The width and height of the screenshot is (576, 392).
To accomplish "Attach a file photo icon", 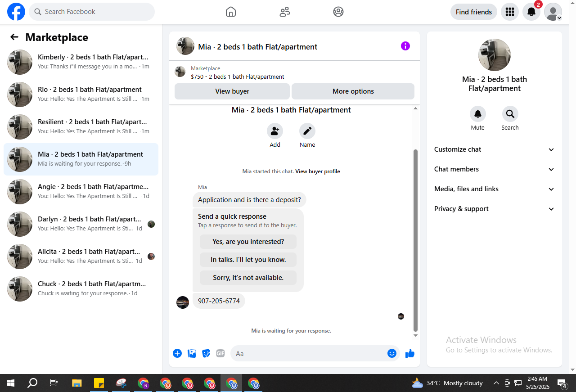I will point(192,353).
